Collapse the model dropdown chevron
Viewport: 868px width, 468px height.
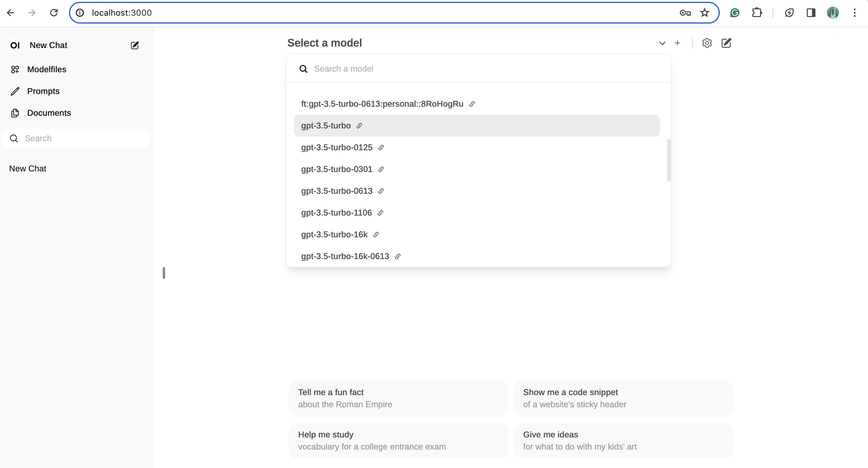662,43
